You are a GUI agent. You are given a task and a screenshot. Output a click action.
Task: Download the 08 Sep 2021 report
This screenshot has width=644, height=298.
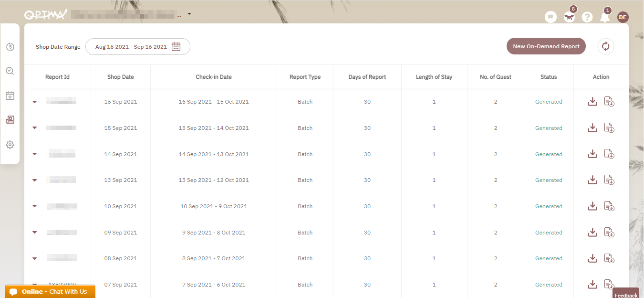(x=592, y=258)
